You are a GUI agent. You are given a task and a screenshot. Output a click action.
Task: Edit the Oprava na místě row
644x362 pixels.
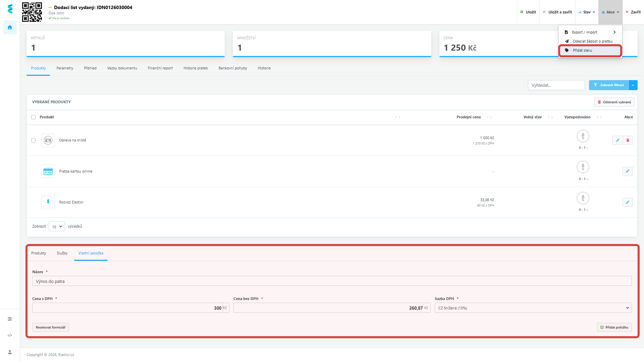(x=618, y=140)
